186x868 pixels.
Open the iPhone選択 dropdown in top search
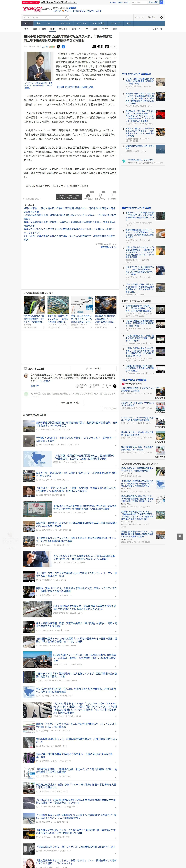(x=153, y=2)
